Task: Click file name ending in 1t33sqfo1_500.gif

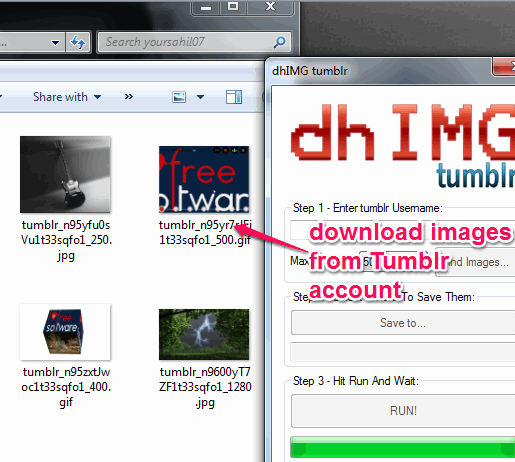Action: tap(205, 233)
